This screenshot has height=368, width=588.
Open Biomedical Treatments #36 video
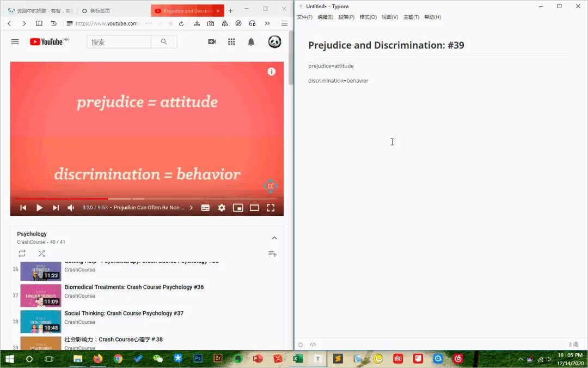coord(134,287)
